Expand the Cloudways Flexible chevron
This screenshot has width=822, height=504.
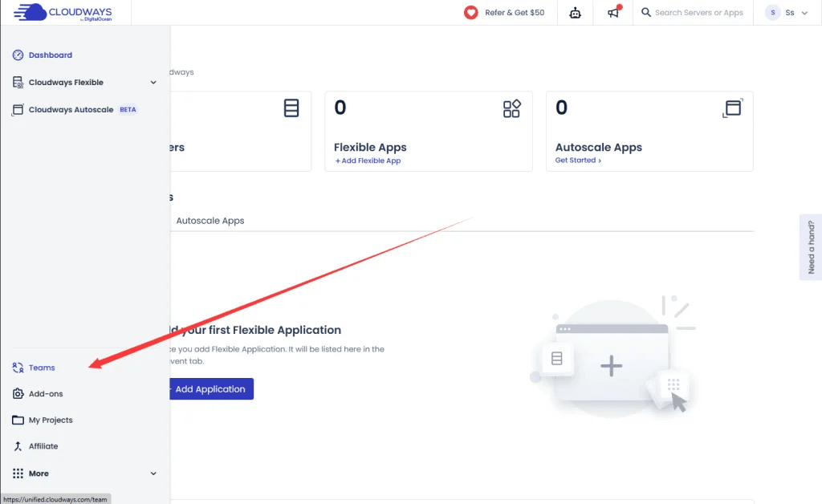click(x=153, y=82)
